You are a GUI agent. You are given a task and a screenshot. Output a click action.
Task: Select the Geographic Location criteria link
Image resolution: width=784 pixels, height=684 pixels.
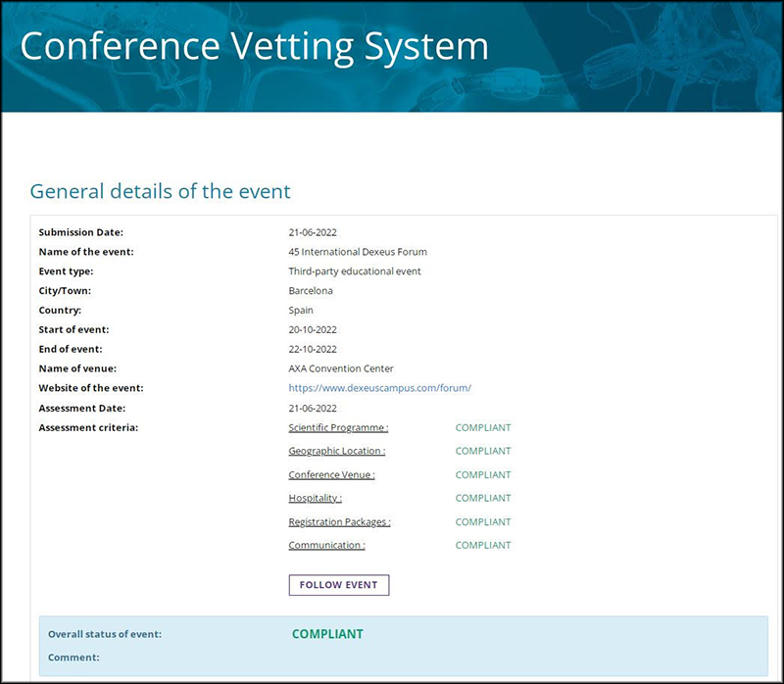point(336,451)
